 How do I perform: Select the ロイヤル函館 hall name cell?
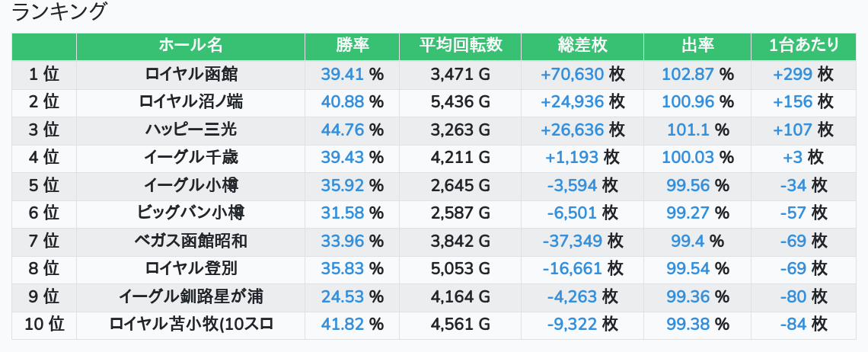[x=190, y=74]
